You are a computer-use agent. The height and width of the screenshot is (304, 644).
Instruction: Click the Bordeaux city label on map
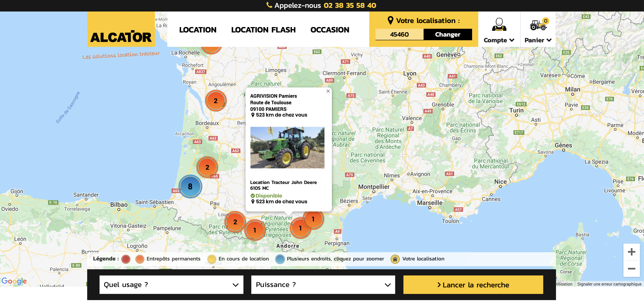pos(207,123)
